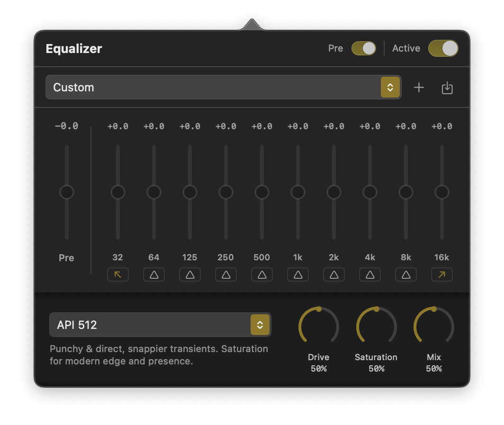Click the bell filter icon under 64
Image resolution: width=504 pixels, height=425 pixels.
[154, 274]
